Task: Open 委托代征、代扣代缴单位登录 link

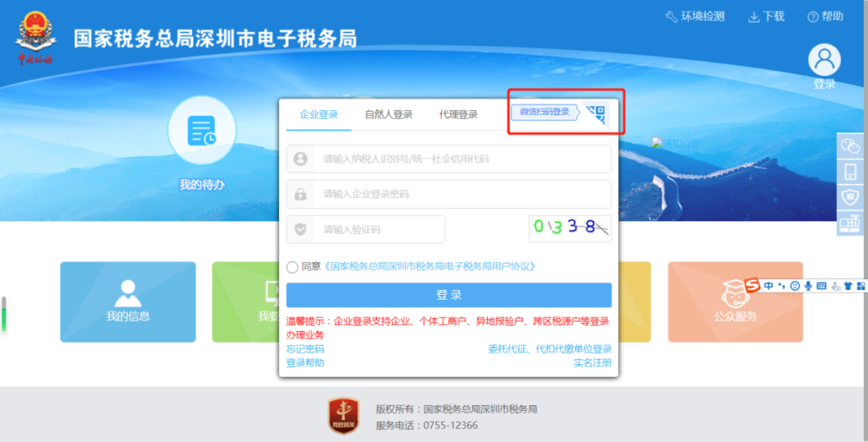Action: pos(550,349)
